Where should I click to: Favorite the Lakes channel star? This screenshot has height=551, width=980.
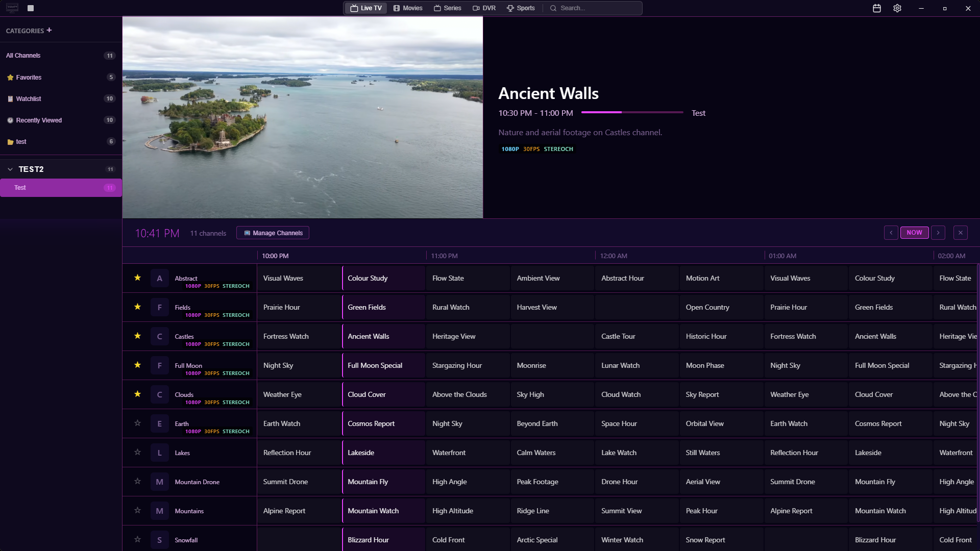[x=137, y=452]
